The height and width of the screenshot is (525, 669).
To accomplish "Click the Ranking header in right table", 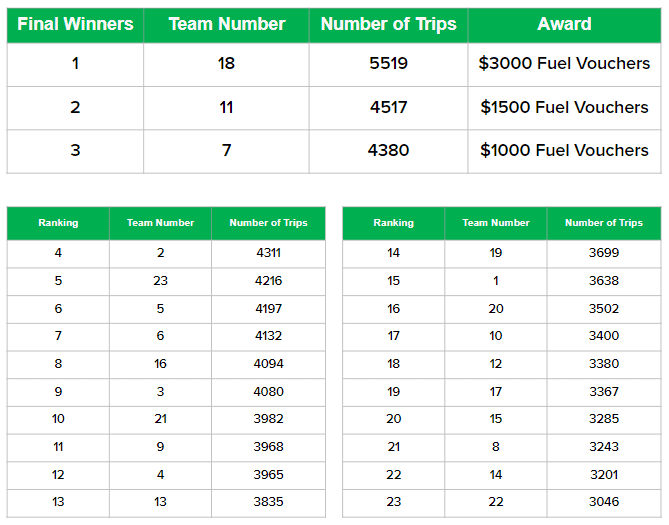I will tap(393, 223).
